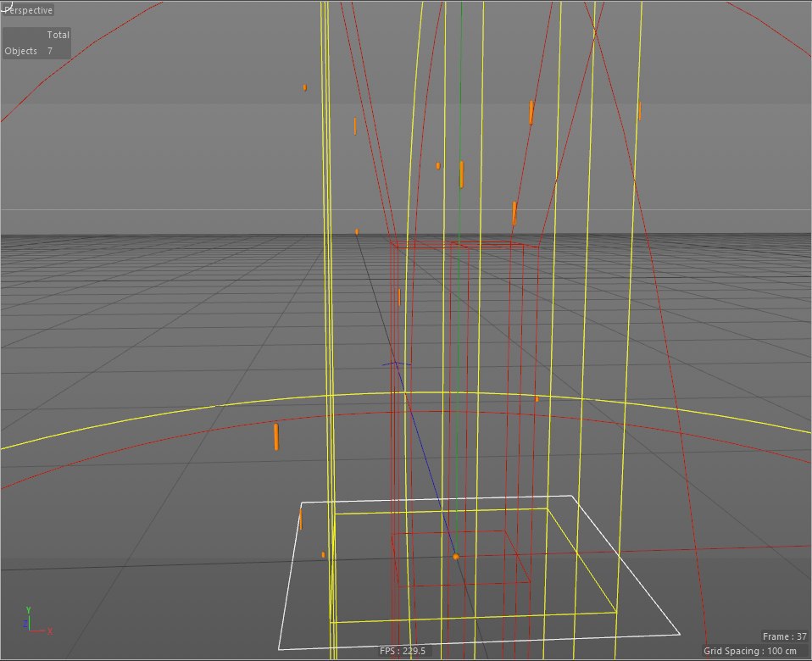Viewport: 812px width, 661px height.
Task: Click the Total header in the HUD
Action: point(58,35)
